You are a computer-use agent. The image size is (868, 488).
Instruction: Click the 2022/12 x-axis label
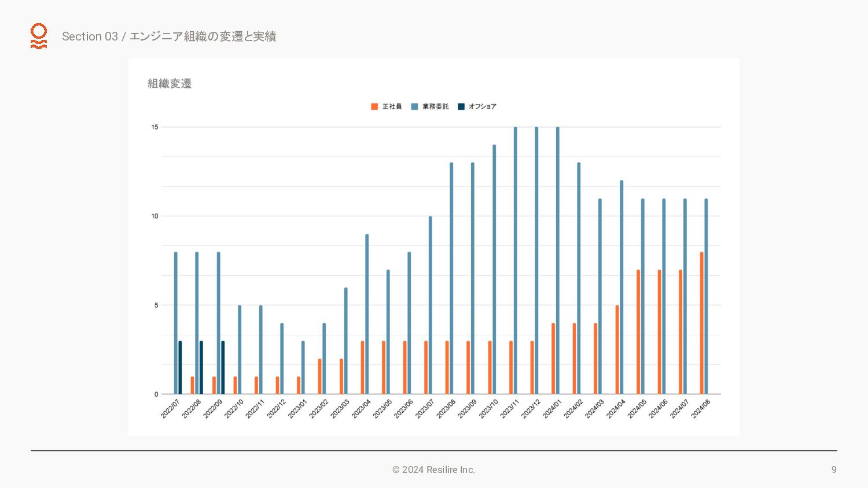[x=276, y=409]
